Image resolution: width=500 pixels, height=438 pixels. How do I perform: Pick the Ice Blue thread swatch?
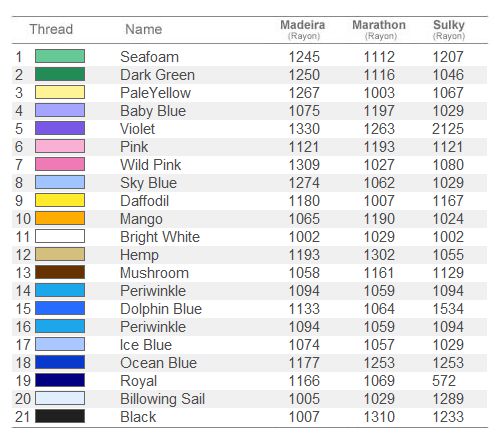click(60, 344)
